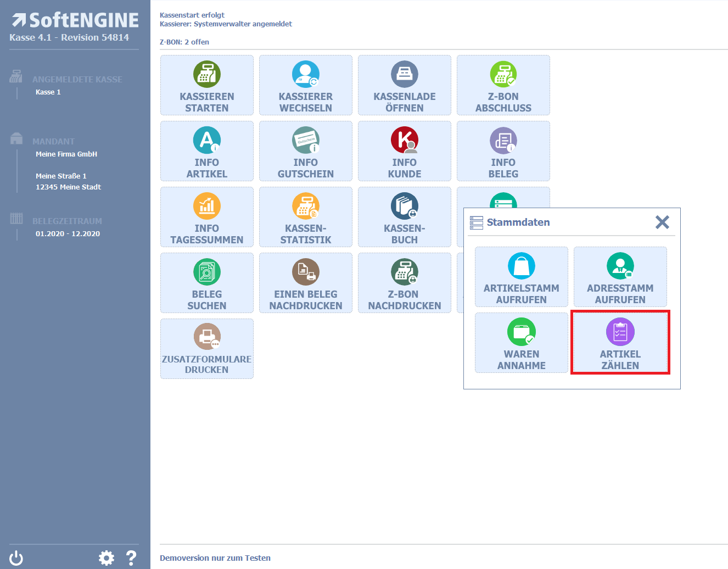
Task: Open Info Artikel tile
Action: (x=207, y=151)
